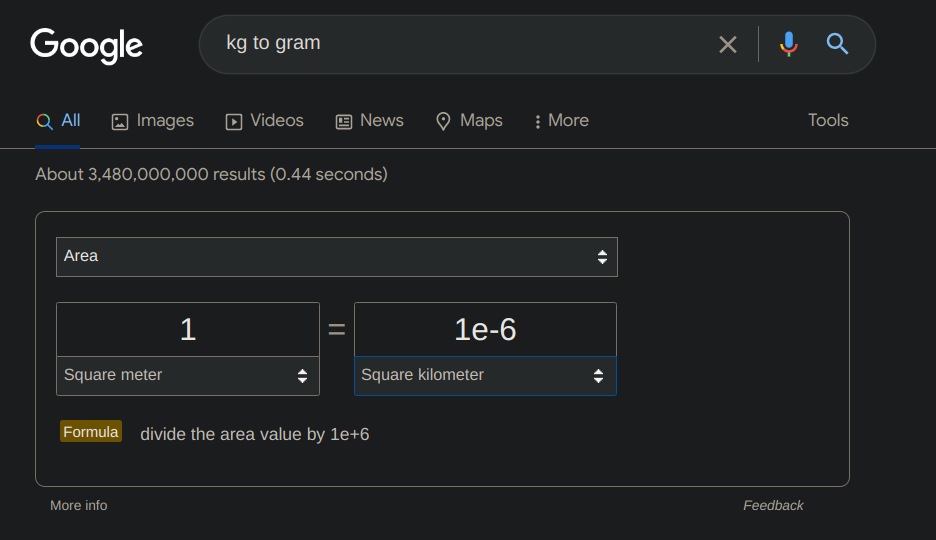The image size is (936, 540).
Task: Click the Videos play icon
Action: point(234,122)
